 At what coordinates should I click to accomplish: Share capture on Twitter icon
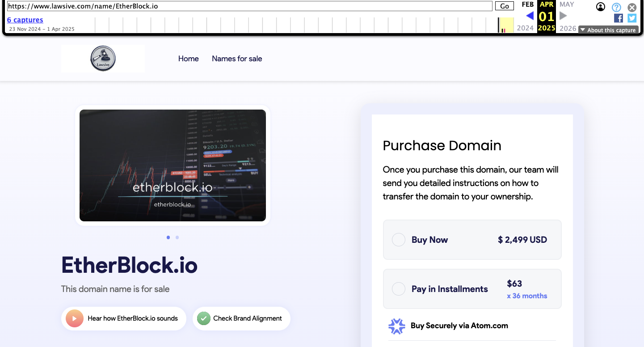[631, 18]
